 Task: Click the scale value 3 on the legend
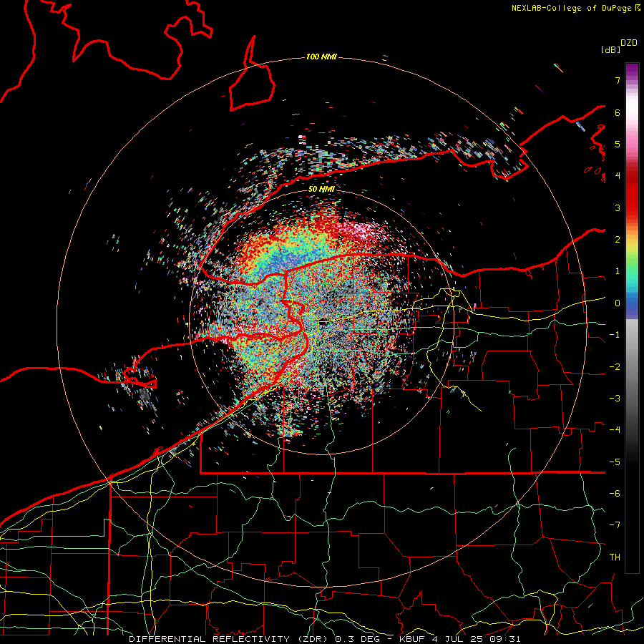[618, 208]
